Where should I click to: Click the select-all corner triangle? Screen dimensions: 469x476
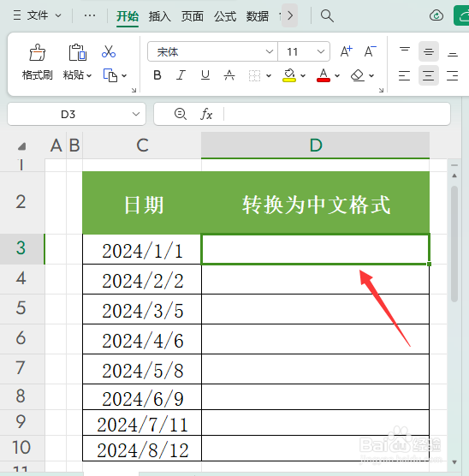point(21,146)
